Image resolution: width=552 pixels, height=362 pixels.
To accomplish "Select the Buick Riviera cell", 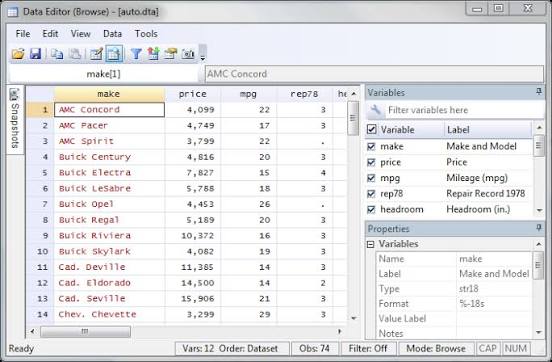I will tap(109, 236).
